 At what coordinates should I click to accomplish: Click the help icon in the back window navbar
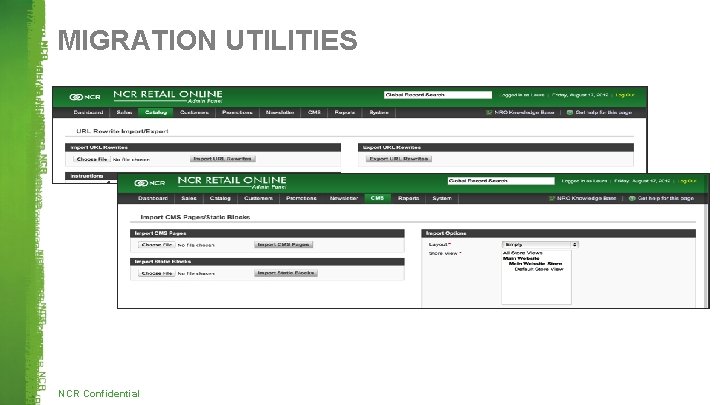tap(569, 112)
